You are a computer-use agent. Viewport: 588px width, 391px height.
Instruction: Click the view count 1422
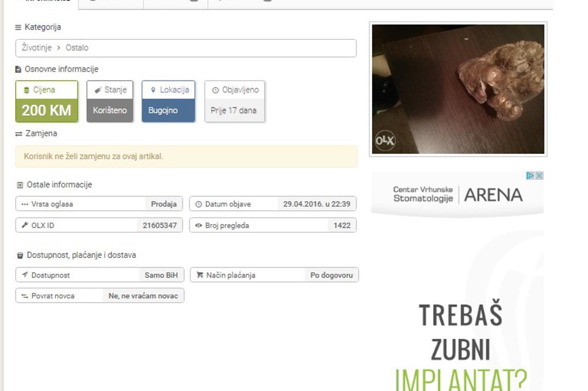click(342, 225)
